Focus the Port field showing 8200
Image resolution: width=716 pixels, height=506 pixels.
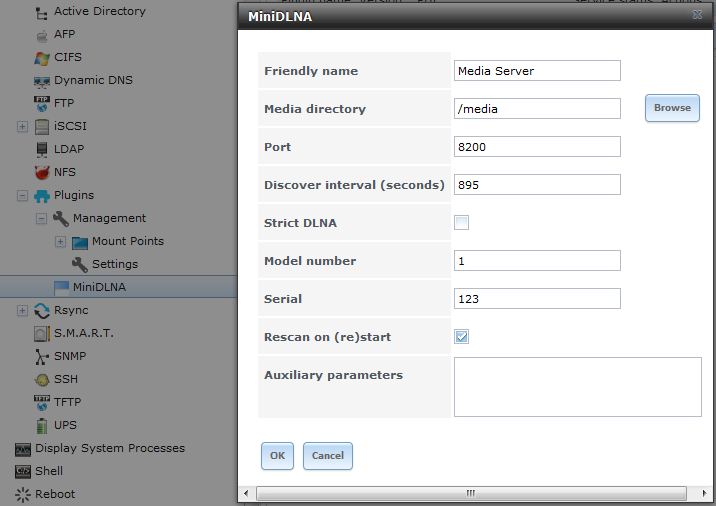(x=537, y=147)
